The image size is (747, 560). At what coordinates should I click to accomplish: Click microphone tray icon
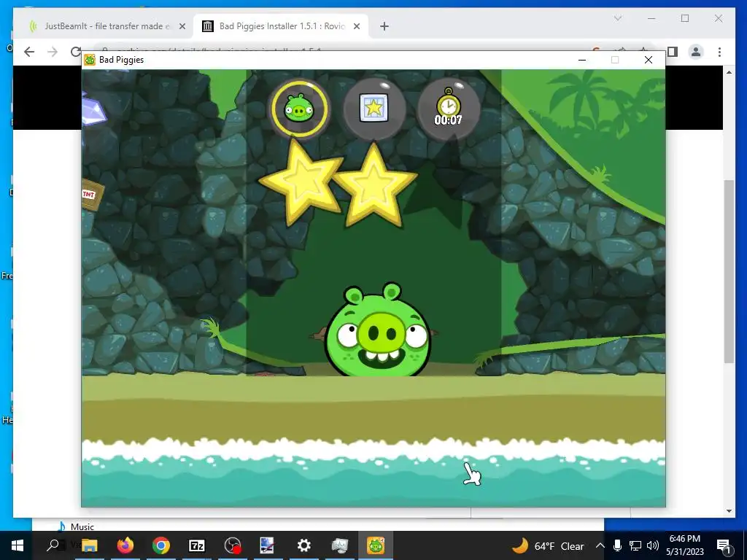[x=617, y=545]
